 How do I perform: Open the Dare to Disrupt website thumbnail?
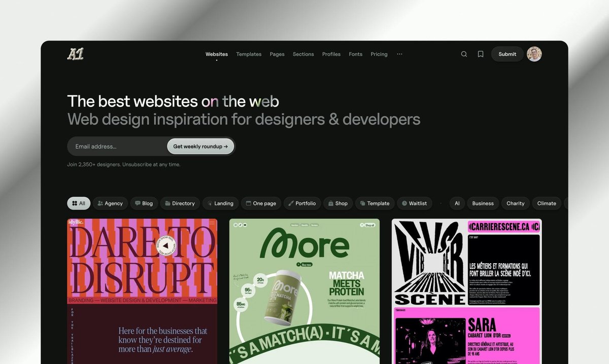coord(142,291)
